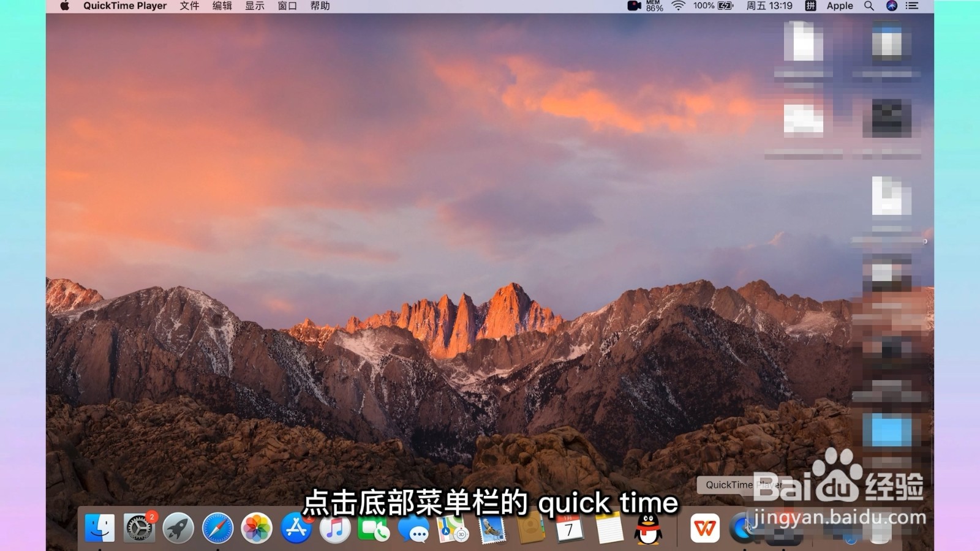Viewport: 980px width, 551px height.
Task: Open the 编辑 menu
Action: pos(222,6)
